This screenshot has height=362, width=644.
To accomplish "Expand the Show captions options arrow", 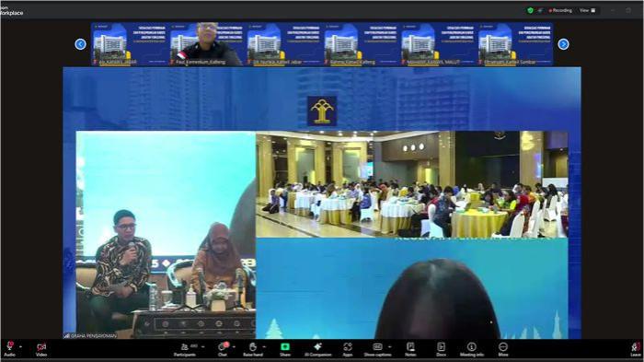I will 390,347.
